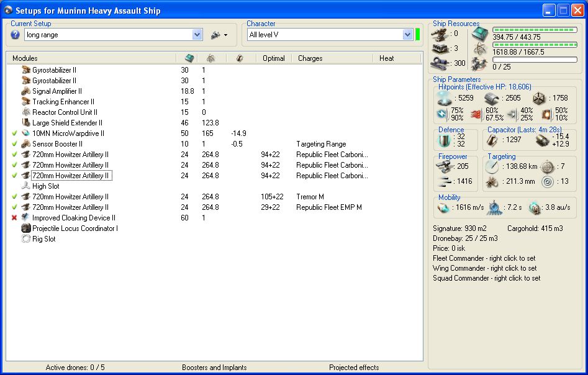Click Squad Commander right click to set
Image resolution: width=588 pixels, height=375 pixels.
coord(486,278)
